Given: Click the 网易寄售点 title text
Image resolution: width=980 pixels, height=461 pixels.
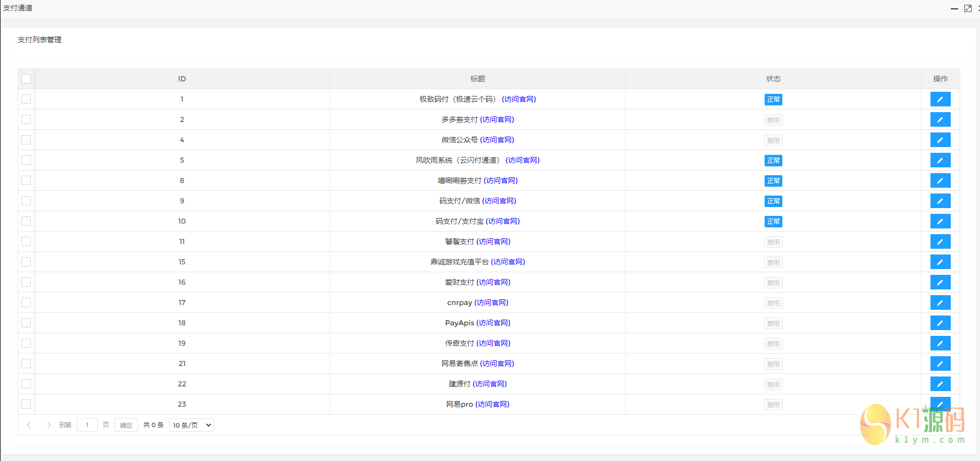Looking at the screenshot, I should [459, 363].
